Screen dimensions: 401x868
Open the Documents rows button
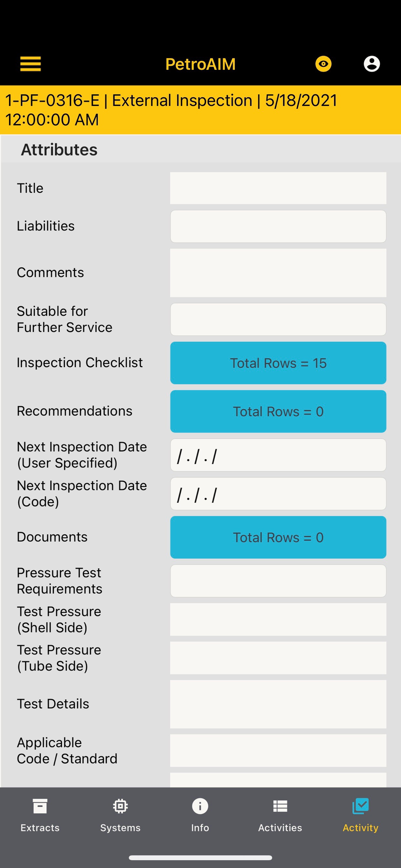tap(278, 537)
